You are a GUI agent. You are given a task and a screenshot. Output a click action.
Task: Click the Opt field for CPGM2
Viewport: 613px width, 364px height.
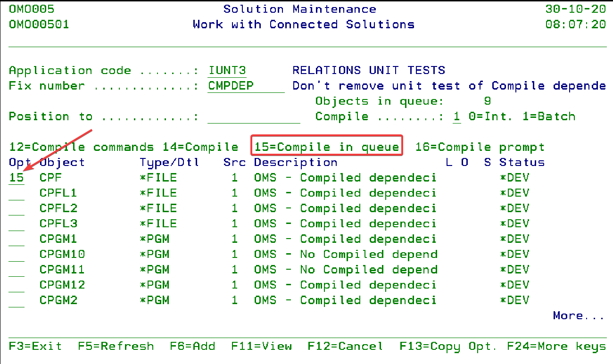17,300
